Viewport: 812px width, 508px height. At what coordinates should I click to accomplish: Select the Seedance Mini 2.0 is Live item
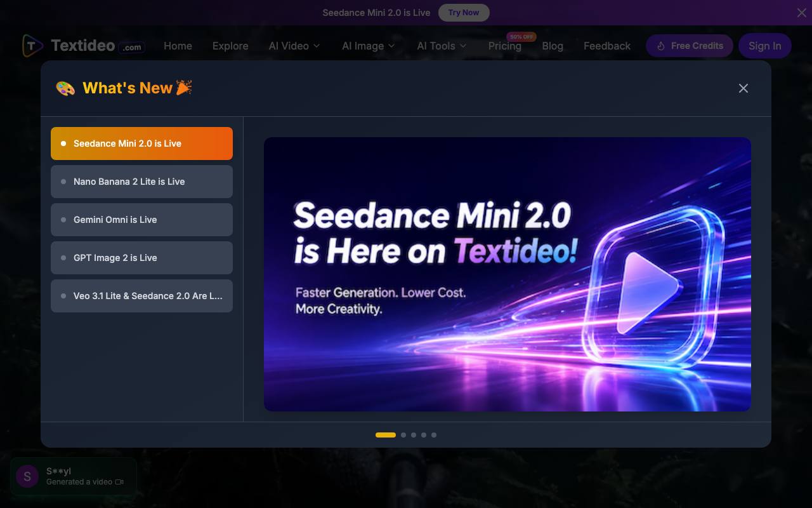(x=141, y=144)
